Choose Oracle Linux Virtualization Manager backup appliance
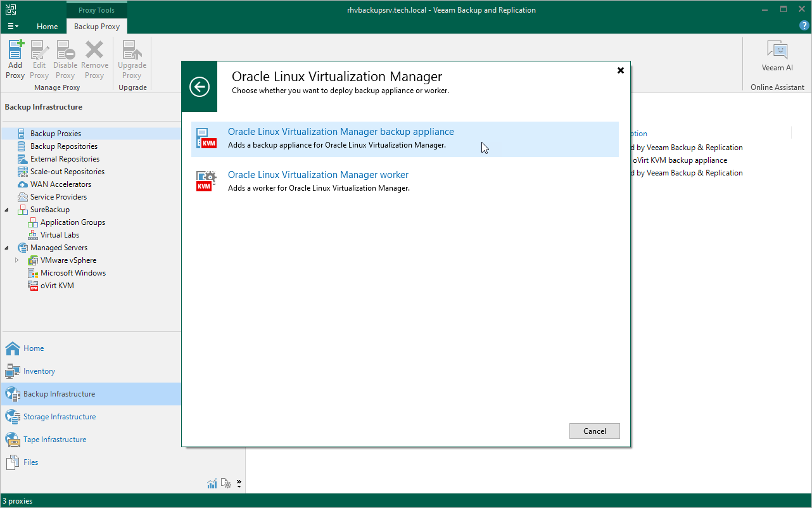Image resolution: width=812 pixels, height=508 pixels. click(405, 139)
